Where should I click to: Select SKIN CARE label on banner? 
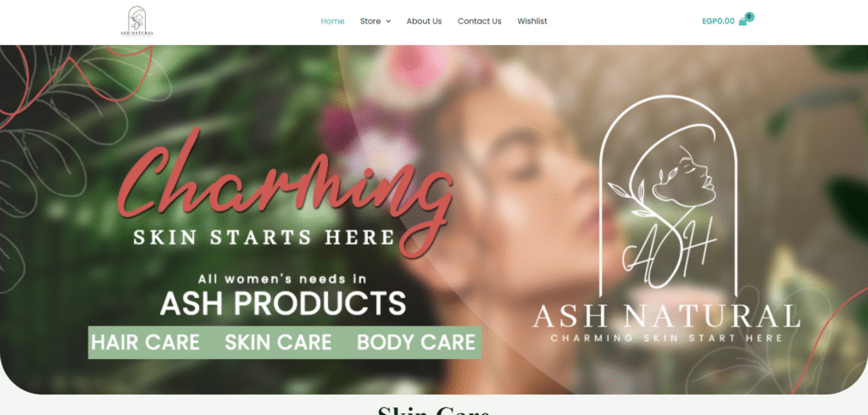click(x=278, y=342)
